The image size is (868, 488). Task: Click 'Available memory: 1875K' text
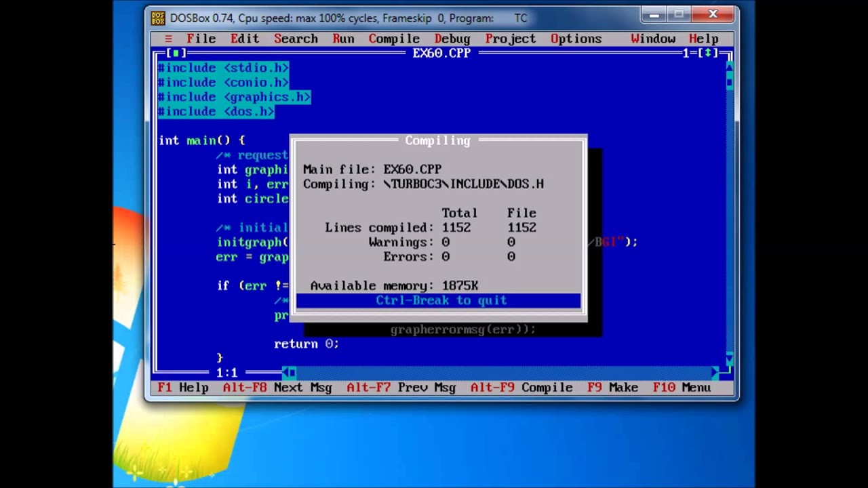(394, 286)
